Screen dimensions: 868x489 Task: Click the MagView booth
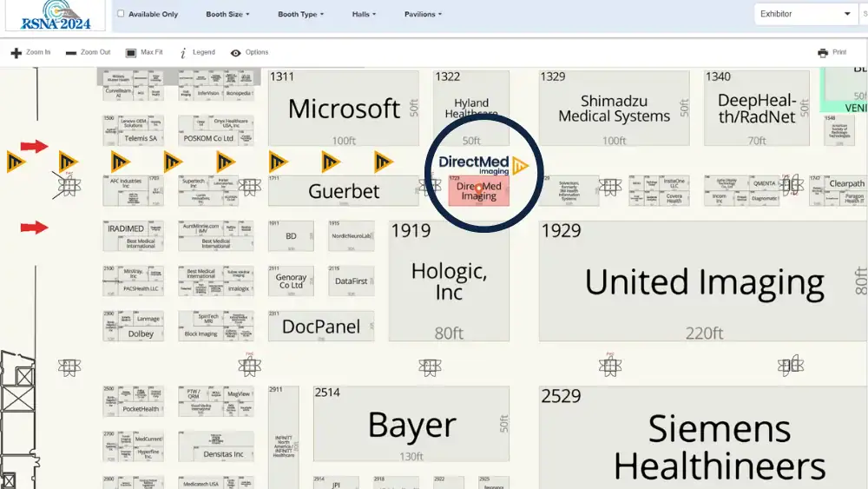(x=239, y=393)
